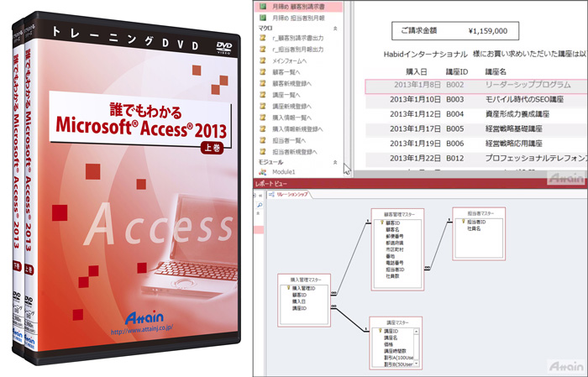The height and width of the screenshot is (377, 588).
Task: Click the r_顧客別請求書出力 macro icon
Action: pos(263,38)
